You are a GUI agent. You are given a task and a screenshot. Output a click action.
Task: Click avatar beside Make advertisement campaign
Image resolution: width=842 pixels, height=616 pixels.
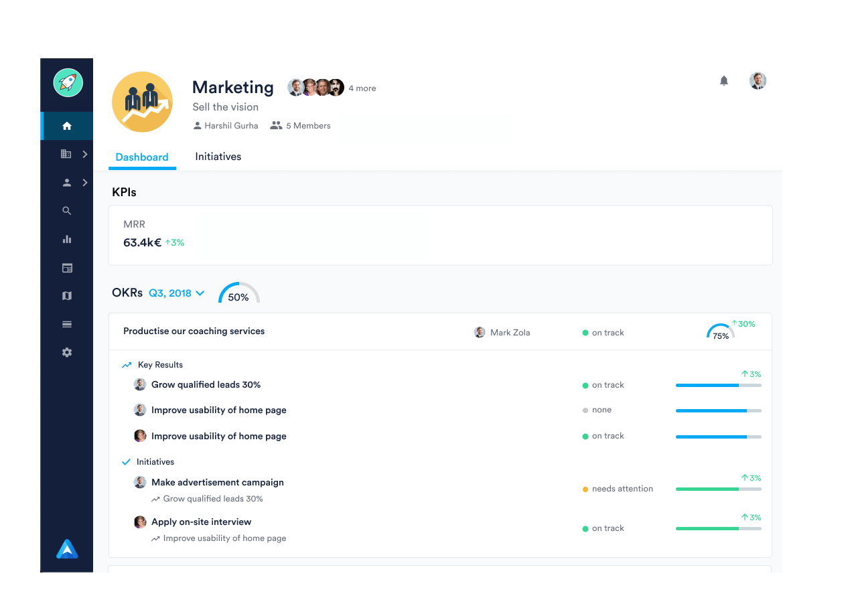(x=140, y=482)
